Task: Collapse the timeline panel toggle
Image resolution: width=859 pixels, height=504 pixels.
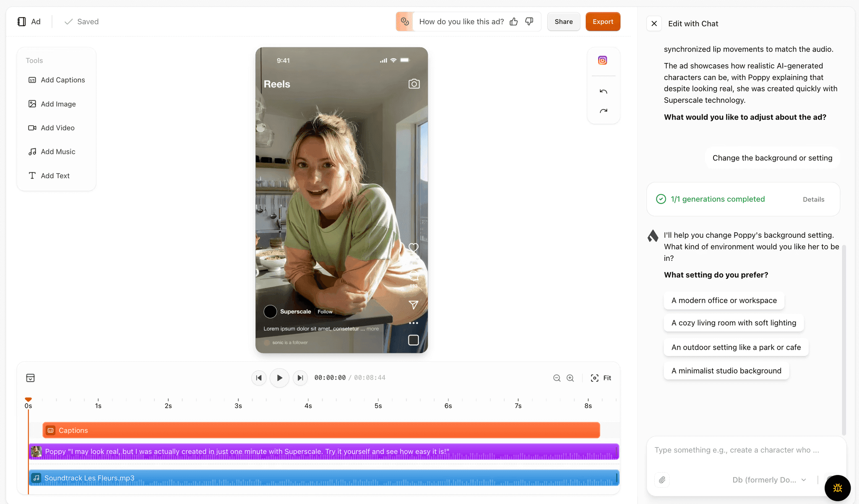Action: pyautogui.click(x=30, y=378)
